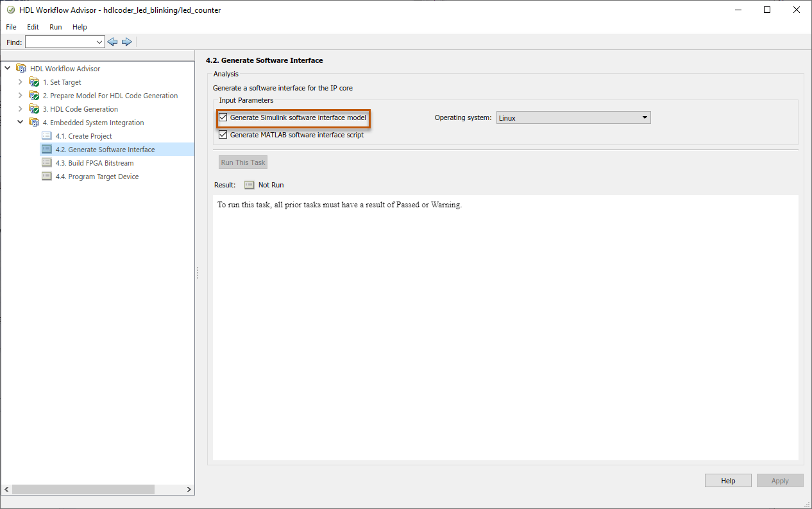Open the Operating system dropdown

click(573, 118)
